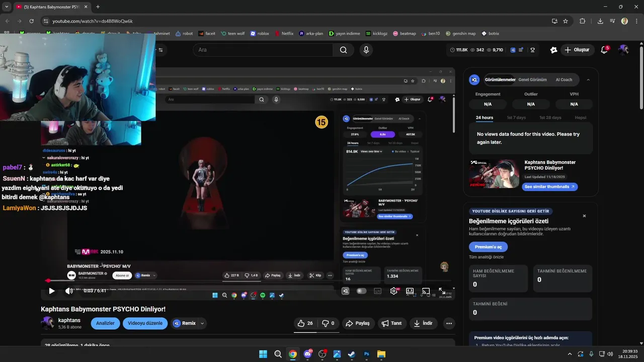644x362 pixels.
Task: Open the account avatar menu
Action: click(623, 50)
